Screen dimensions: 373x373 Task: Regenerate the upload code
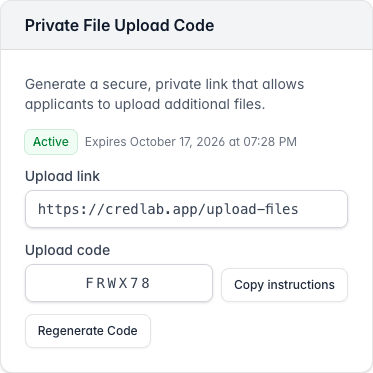click(x=88, y=331)
